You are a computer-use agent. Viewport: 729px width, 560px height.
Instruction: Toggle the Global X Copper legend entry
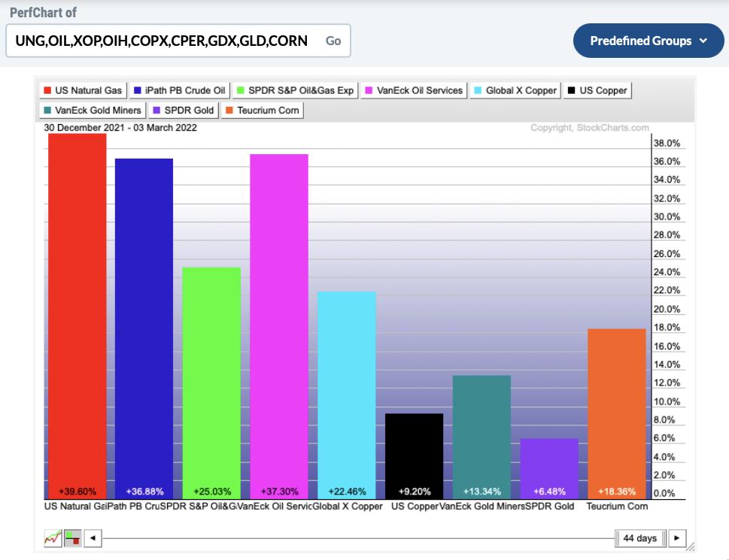[515, 90]
